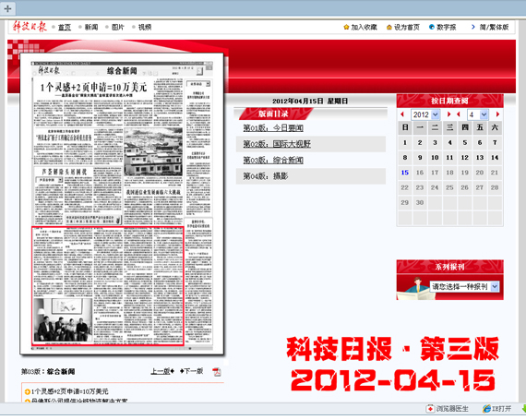Open 第02版：国际大视野 link
Viewport: 526px width, 420px height.
coord(277,144)
